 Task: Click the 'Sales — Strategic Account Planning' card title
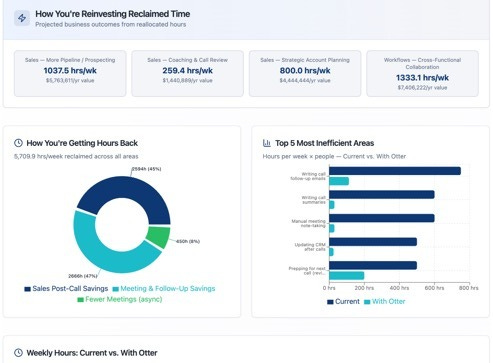click(x=305, y=60)
